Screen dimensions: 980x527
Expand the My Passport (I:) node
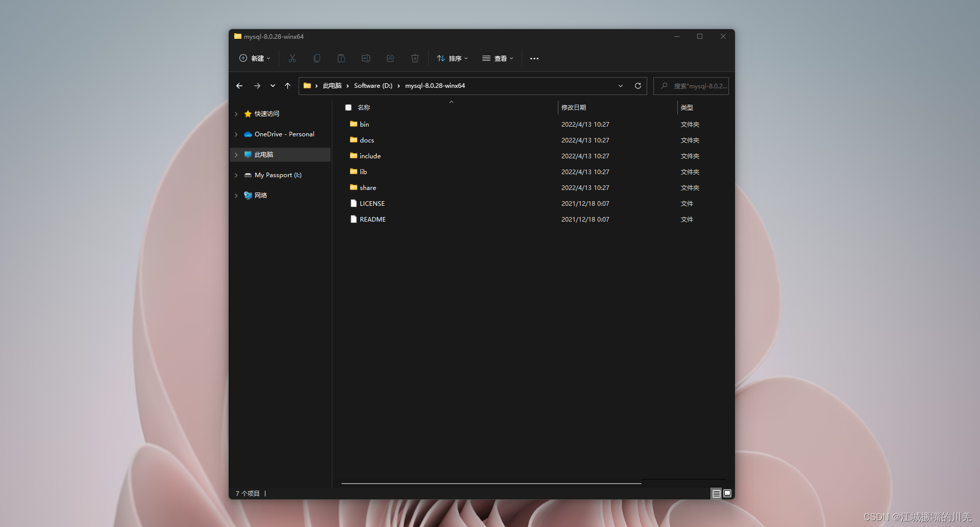(236, 175)
